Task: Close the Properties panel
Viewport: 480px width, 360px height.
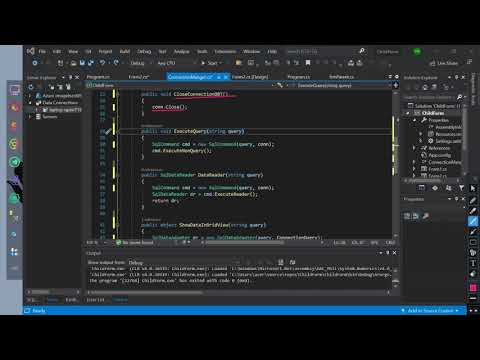Action: pyautogui.click(x=463, y=199)
